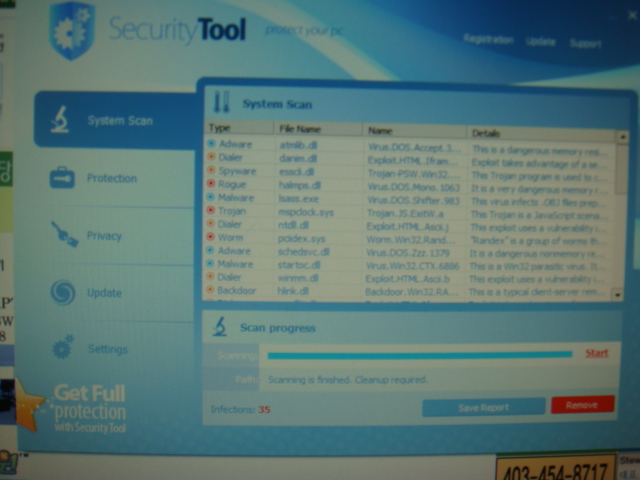Image resolution: width=640 pixels, height=480 pixels.
Task: Select file name ntdll.dll
Action: pyautogui.click(x=293, y=225)
